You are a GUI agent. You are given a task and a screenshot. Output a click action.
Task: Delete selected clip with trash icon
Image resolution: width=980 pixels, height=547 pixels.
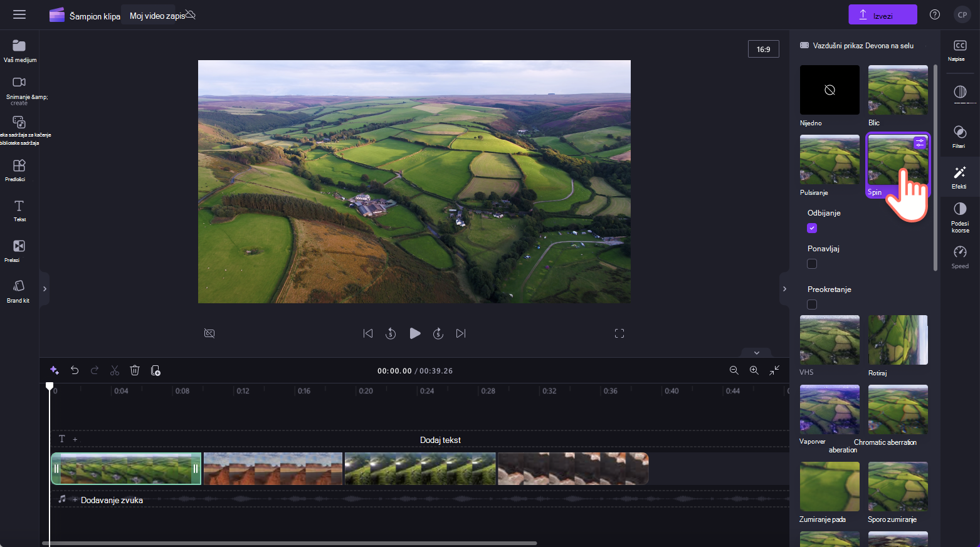tap(135, 370)
